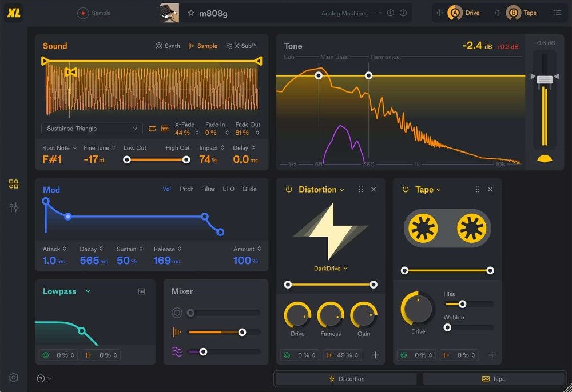This screenshot has height=392, width=572.
Task: Switch to the Synth tab in Sound panel
Action: pyautogui.click(x=168, y=46)
